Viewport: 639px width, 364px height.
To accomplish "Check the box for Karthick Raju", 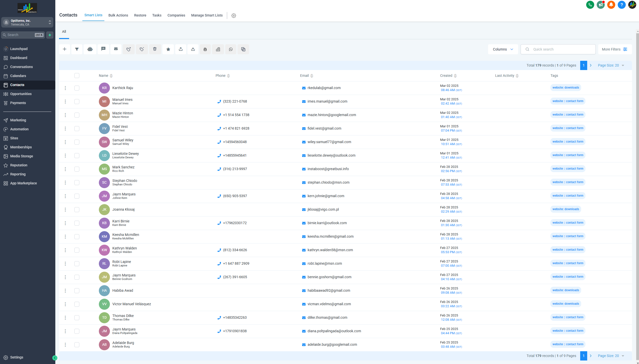I will point(77,88).
